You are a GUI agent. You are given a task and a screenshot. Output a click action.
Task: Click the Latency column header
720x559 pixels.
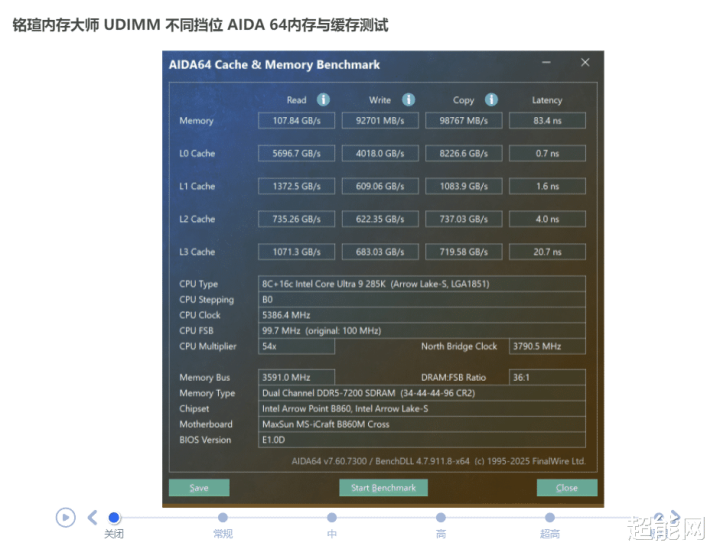[x=547, y=100]
